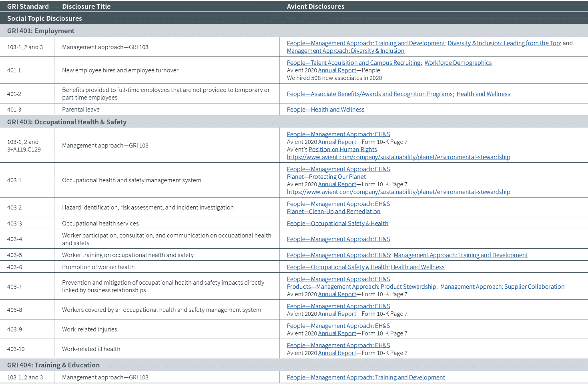Open EH&S link in Work-related ill health row
Viewport: 588px width, 391px height.
(338, 345)
